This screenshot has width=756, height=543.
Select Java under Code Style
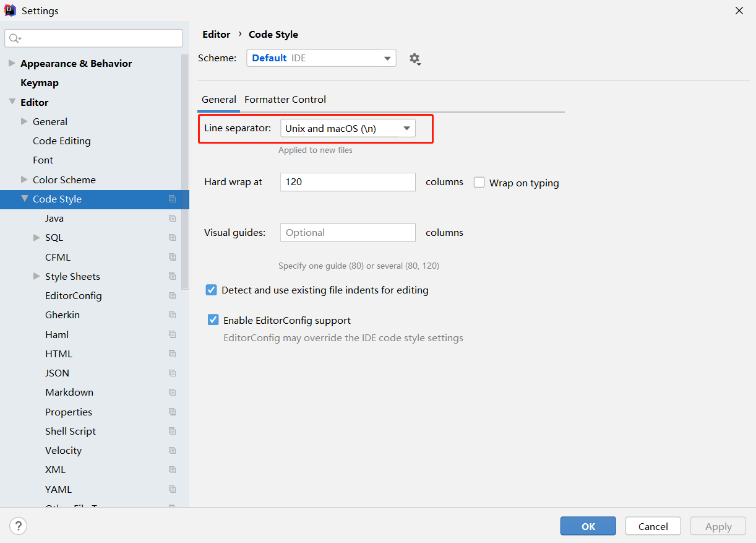[54, 219]
